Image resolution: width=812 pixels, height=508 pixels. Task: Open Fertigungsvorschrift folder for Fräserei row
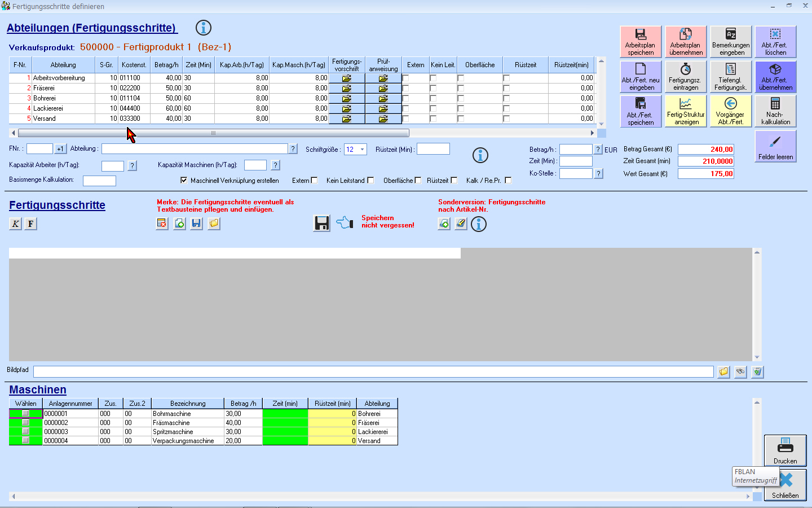346,88
